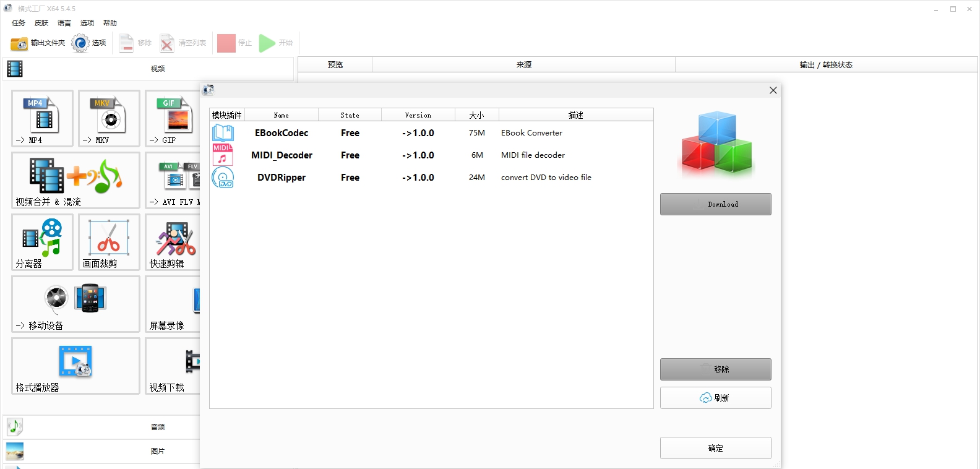This screenshot has height=469, width=980.
Task: Open the Task (任务) menu
Action: tap(19, 23)
